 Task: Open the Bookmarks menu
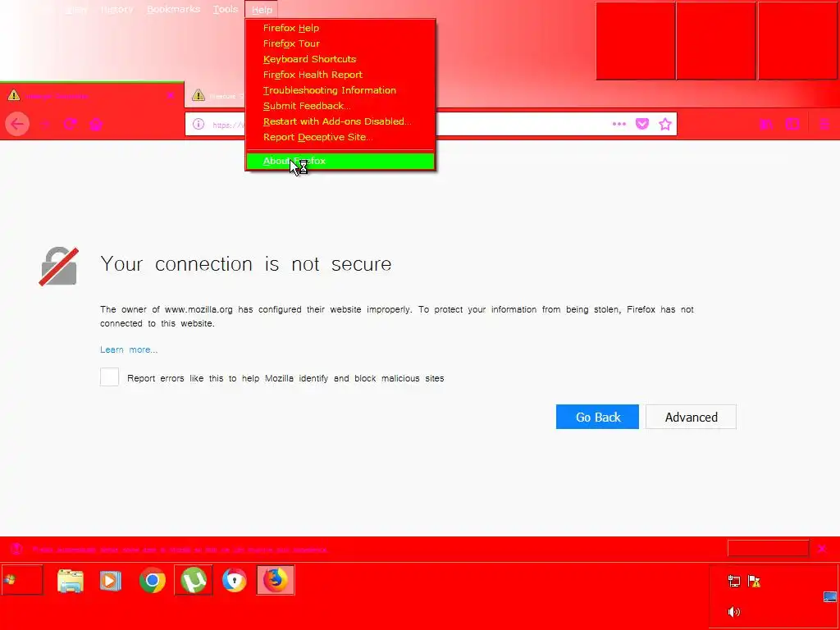click(174, 10)
